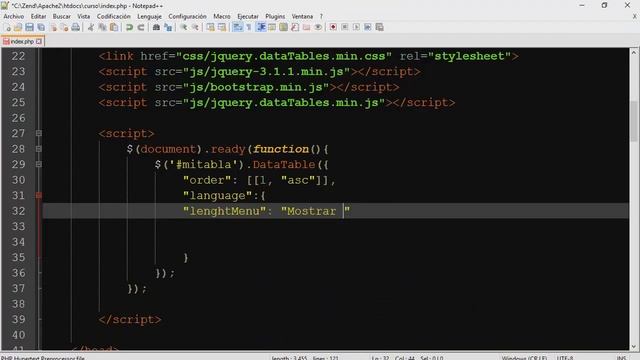Open the Buscar menu
640x360 pixels.
click(62, 16)
